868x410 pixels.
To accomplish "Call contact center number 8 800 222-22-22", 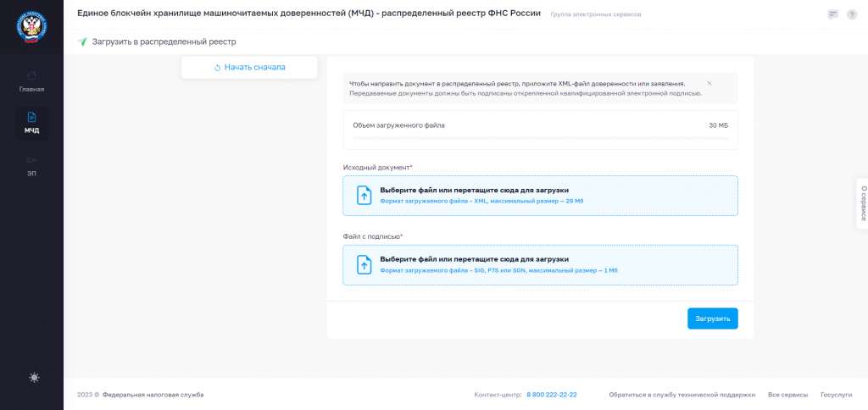I will click(551, 395).
